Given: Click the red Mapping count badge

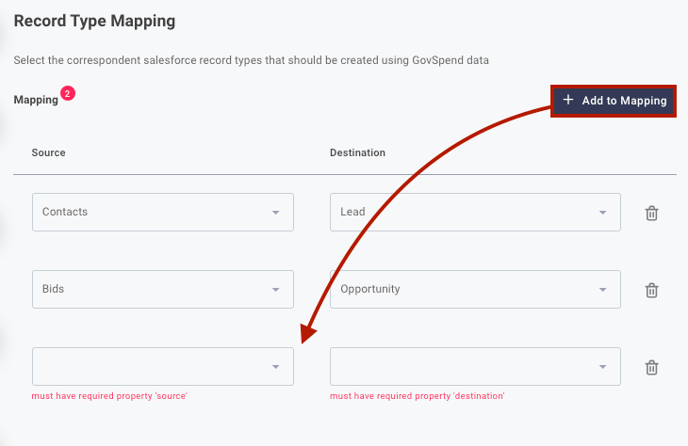Looking at the screenshot, I should pos(68,94).
